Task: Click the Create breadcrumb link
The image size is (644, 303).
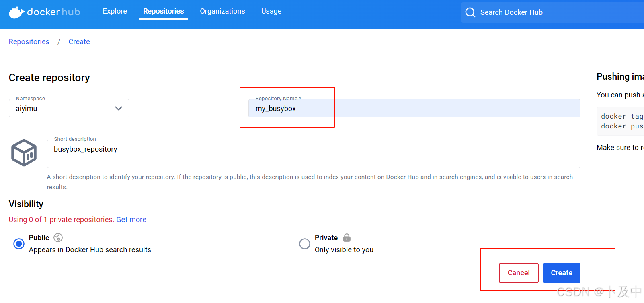Action: point(79,42)
